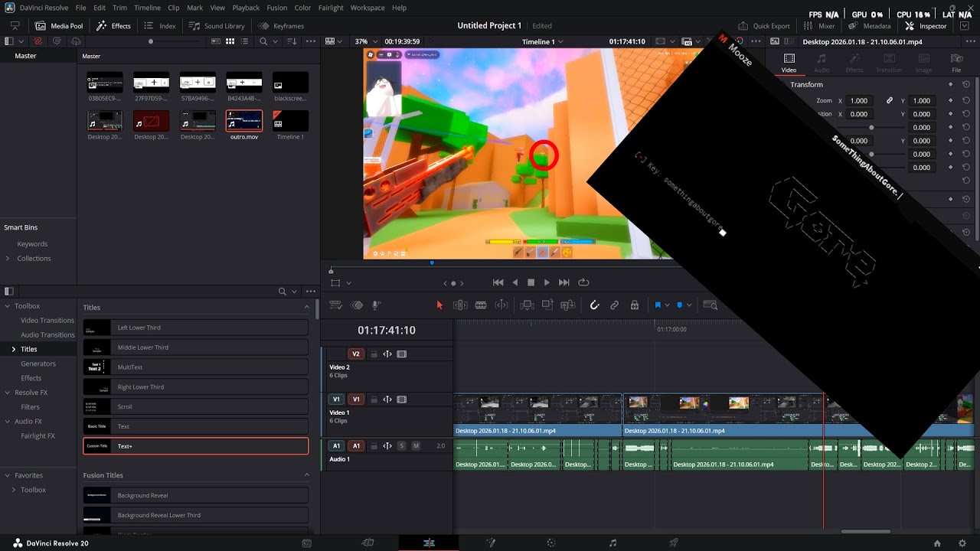This screenshot has height=551, width=980.
Task: Open Project Settings gear icon
Action: pyautogui.click(x=962, y=543)
